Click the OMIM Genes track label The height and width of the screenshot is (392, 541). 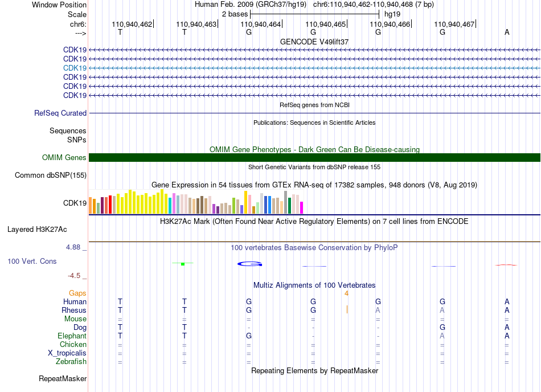[64, 158]
